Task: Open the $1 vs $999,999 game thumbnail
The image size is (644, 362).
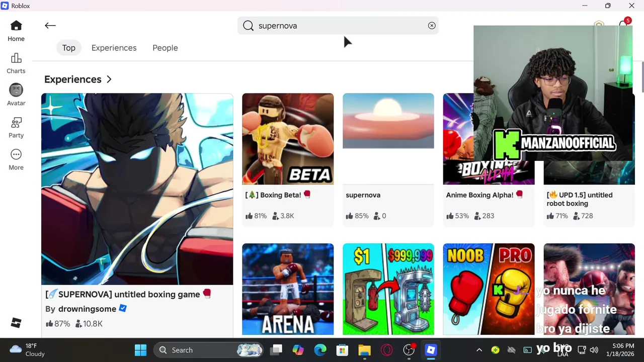Action: point(388,289)
